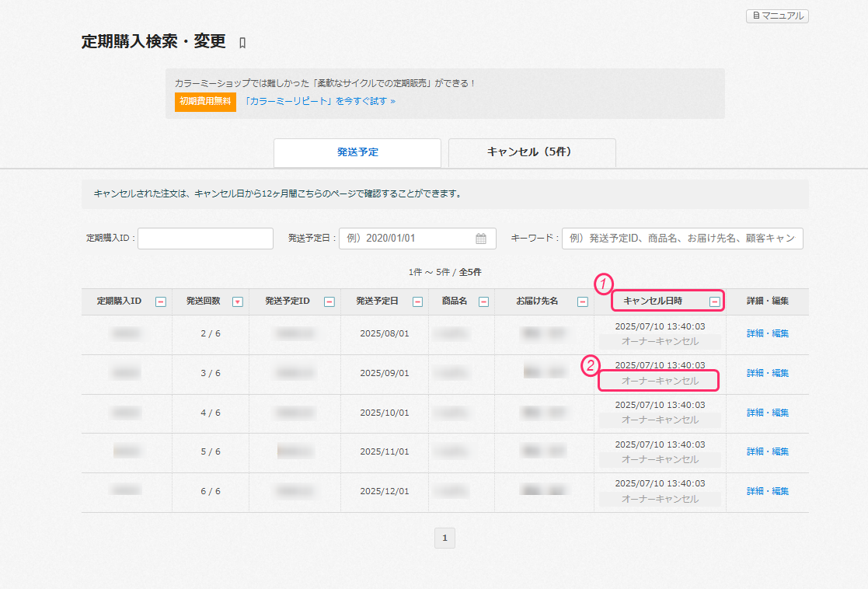Toggle descending sort arrow on 発送回数 column
The image size is (868, 589).
point(238,301)
